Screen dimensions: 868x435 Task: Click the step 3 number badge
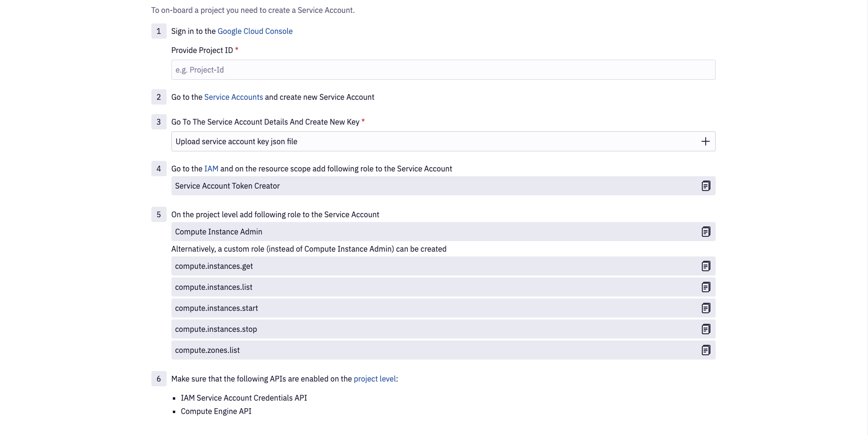(x=159, y=122)
